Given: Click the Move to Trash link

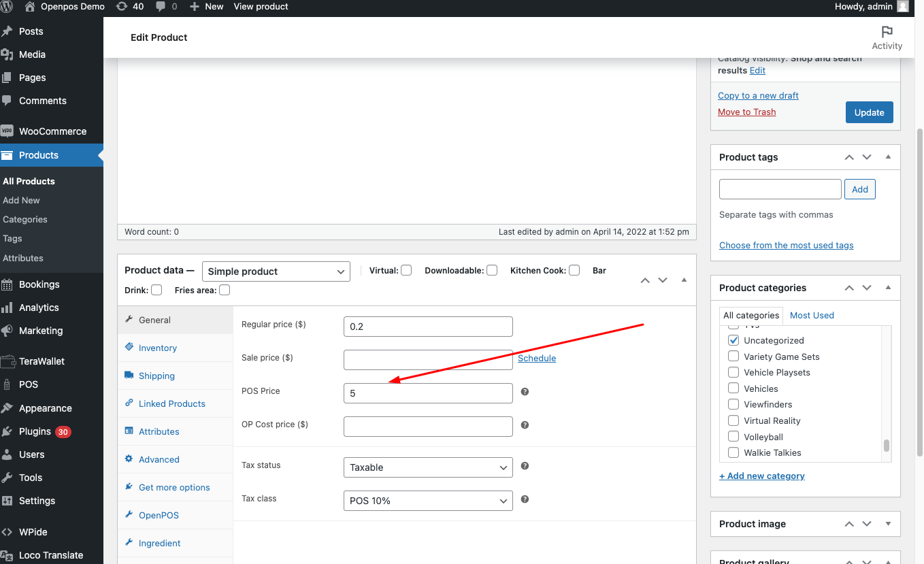Looking at the screenshot, I should coord(746,112).
